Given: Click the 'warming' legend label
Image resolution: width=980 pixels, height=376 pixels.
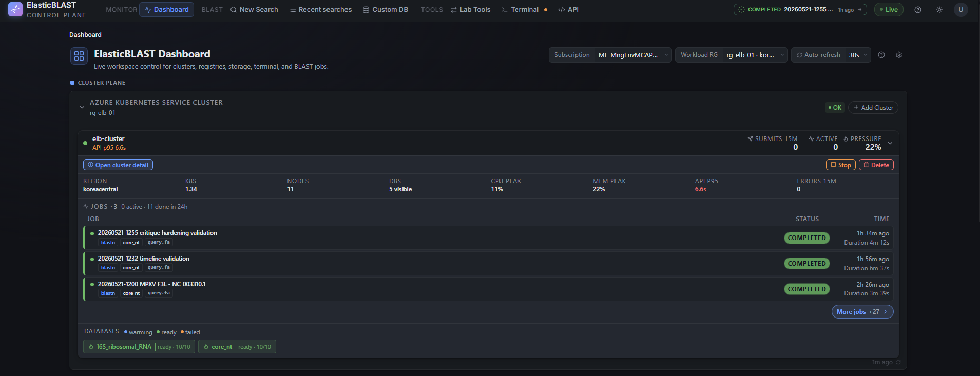Looking at the screenshot, I should pos(141,332).
